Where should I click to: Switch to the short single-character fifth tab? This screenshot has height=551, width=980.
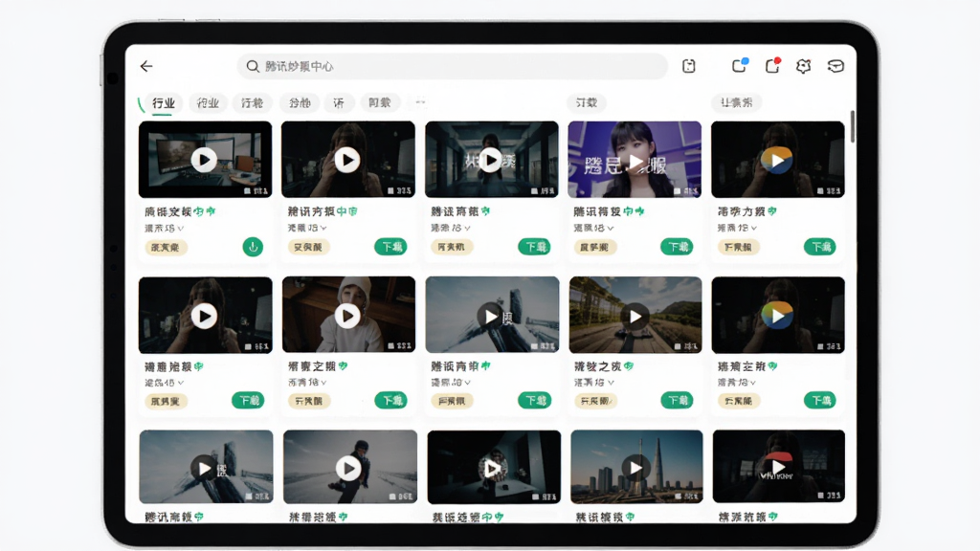339,103
